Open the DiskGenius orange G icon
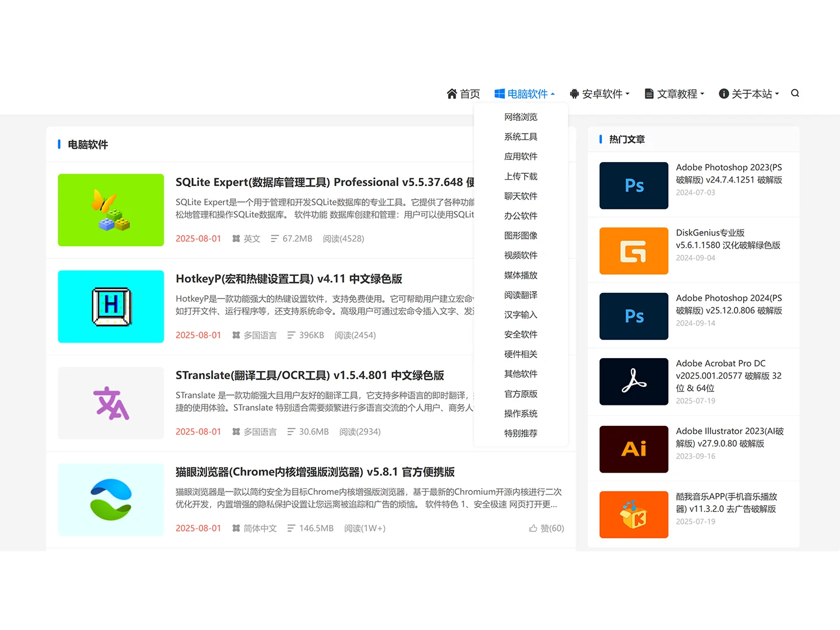This screenshot has height=630, width=840. 633,251
